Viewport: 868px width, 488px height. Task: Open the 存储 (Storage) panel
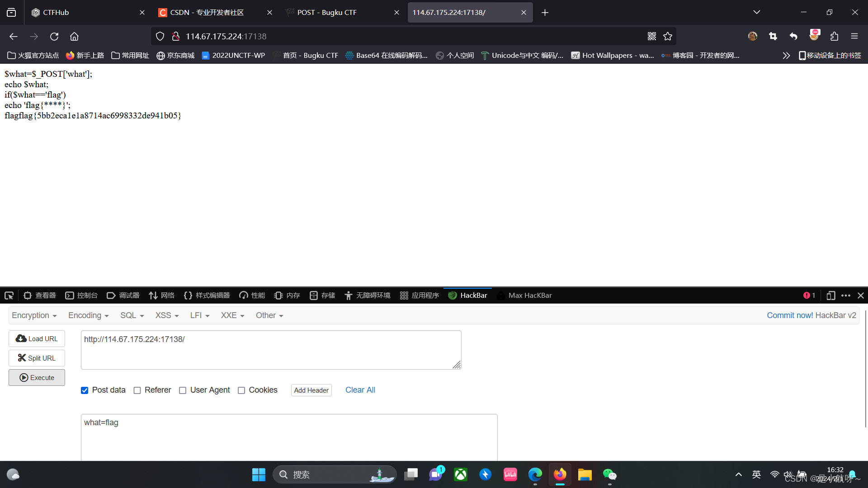[x=322, y=295]
